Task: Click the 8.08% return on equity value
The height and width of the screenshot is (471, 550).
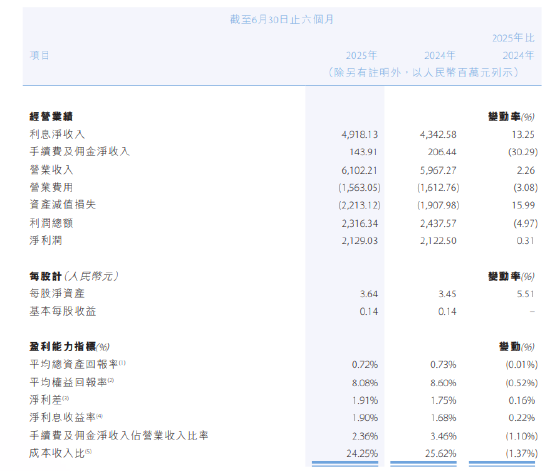Action: [x=365, y=383]
